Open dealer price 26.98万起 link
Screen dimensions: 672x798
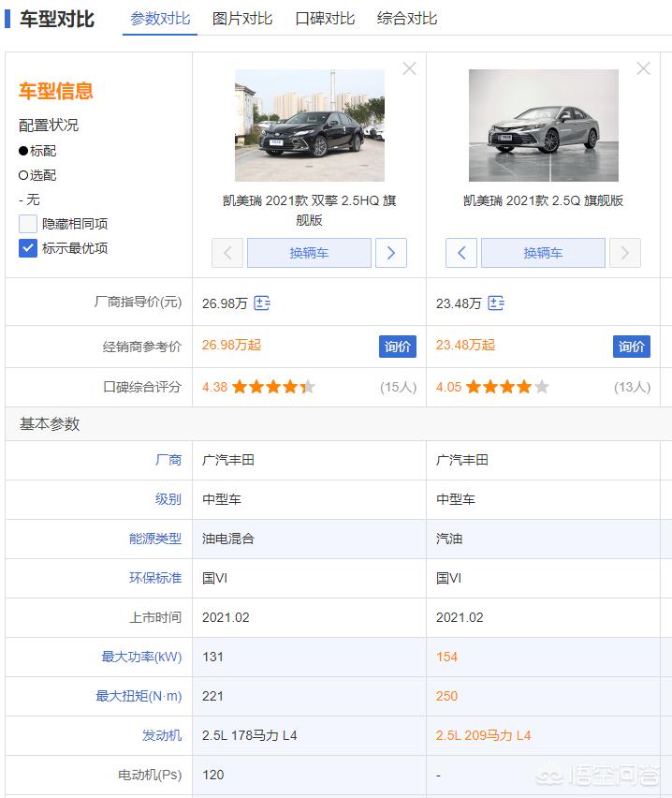(231, 345)
